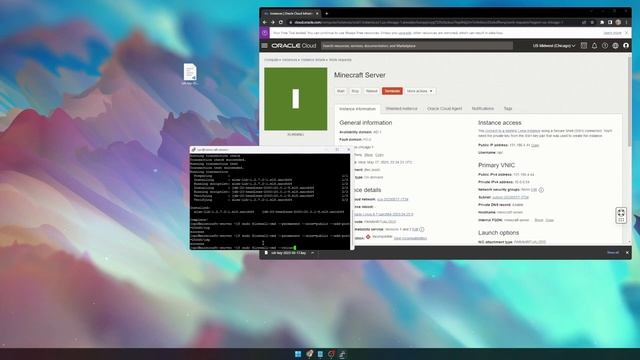Open the Oracle Cloud profile avatar
Screen dimensions: 640x360
[626, 46]
